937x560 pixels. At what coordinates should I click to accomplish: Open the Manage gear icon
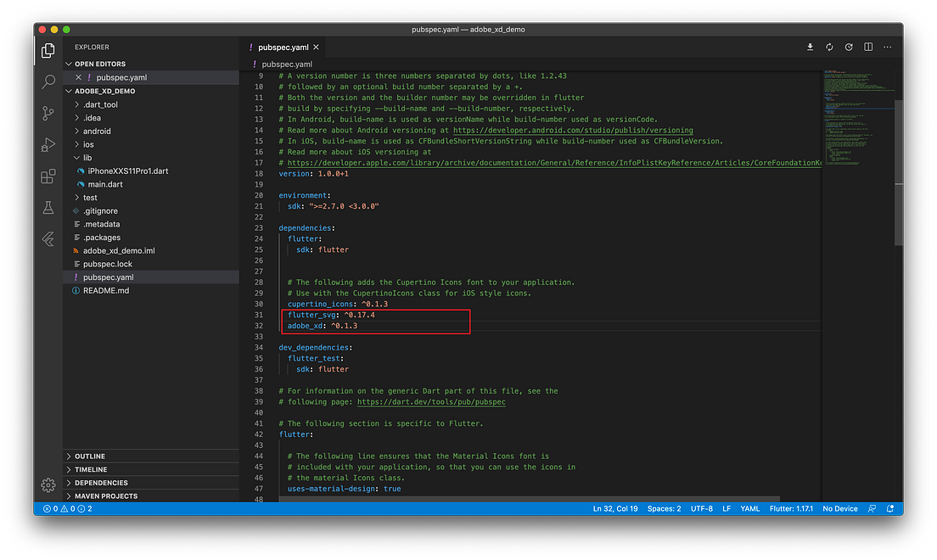[48, 484]
